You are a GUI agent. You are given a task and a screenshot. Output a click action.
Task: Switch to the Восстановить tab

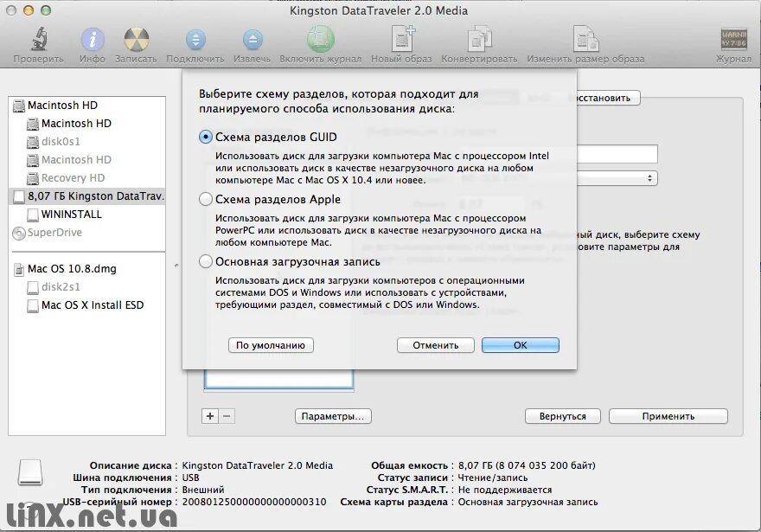tap(608, 98)
